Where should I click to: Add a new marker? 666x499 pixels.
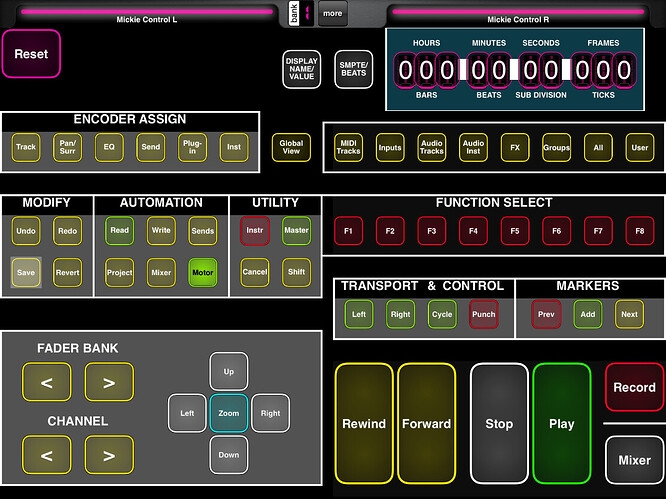coord(588,314)
